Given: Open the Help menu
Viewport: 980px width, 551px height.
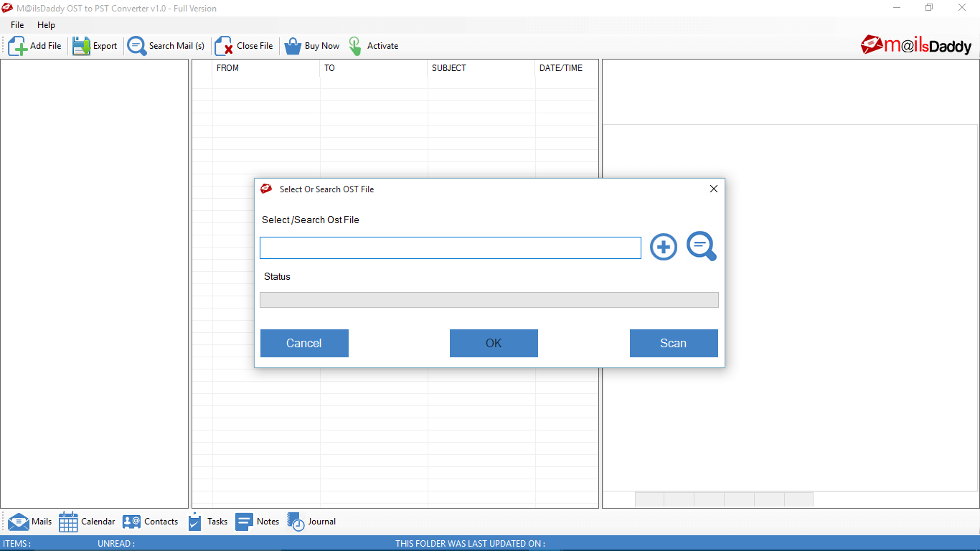Looking at the screenshot, I should tap(46, 25).
